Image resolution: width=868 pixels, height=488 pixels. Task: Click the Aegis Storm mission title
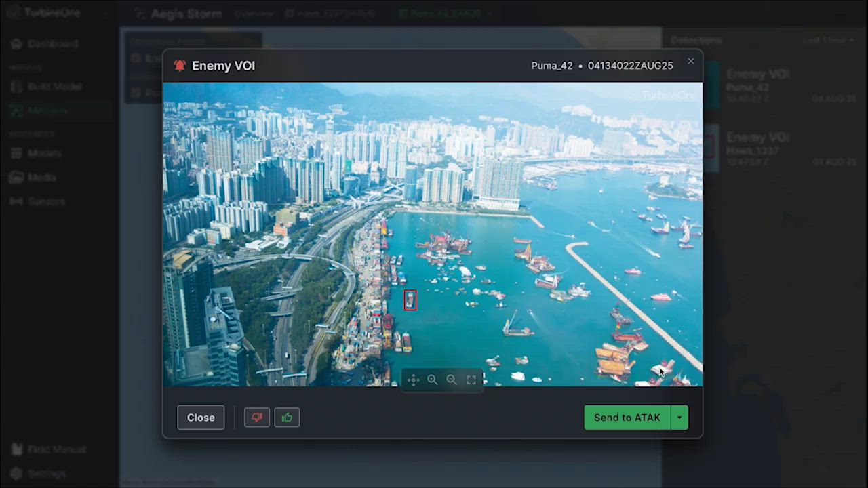pyautogui.click(x=186, y=14)
